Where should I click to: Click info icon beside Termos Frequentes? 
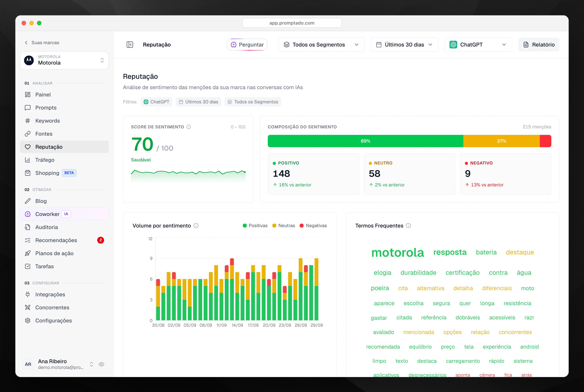click(x=408, y=226)
